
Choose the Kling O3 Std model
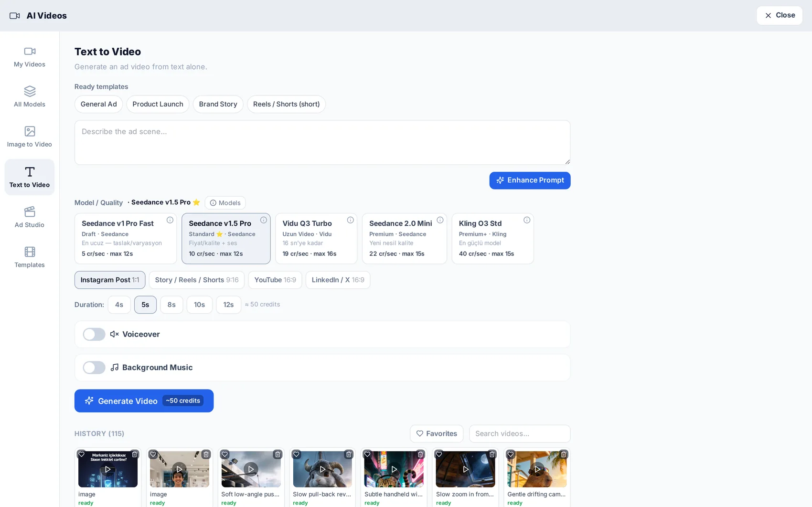click(x=493, y=238)
